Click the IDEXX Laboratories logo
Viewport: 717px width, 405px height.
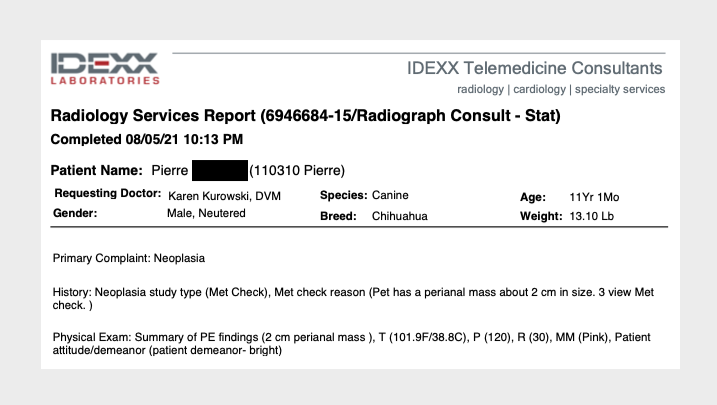(105, 67)
